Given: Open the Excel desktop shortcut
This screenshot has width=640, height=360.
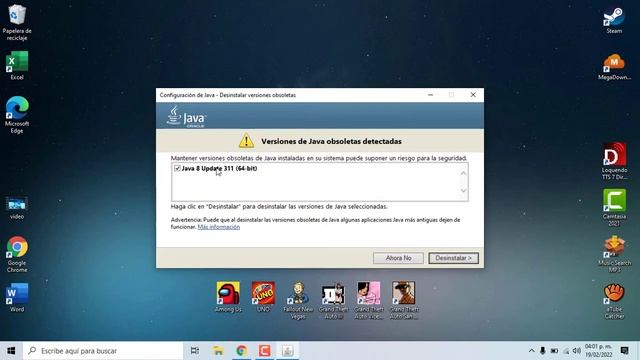Looking at the screenshot, I should pos(17,65).
